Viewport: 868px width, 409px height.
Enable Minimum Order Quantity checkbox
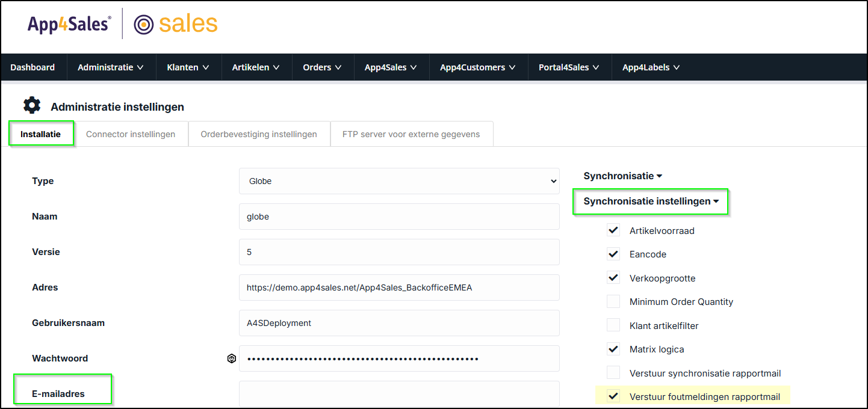(613, 301)
